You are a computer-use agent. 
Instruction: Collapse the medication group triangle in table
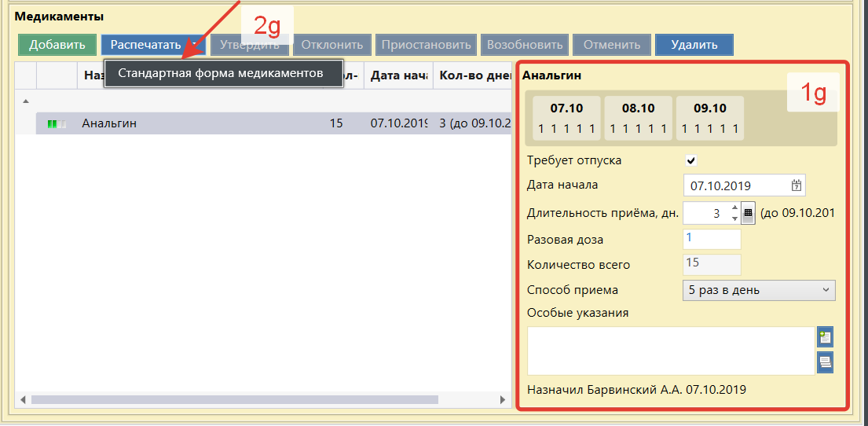pyautogui.click(x=25, y=101)
